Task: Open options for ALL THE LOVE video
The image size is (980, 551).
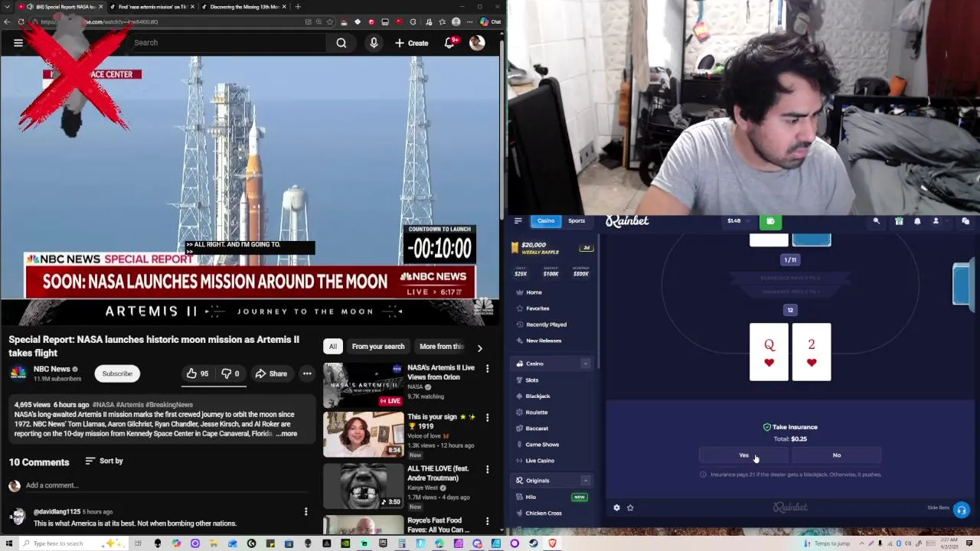Action: 487,470
